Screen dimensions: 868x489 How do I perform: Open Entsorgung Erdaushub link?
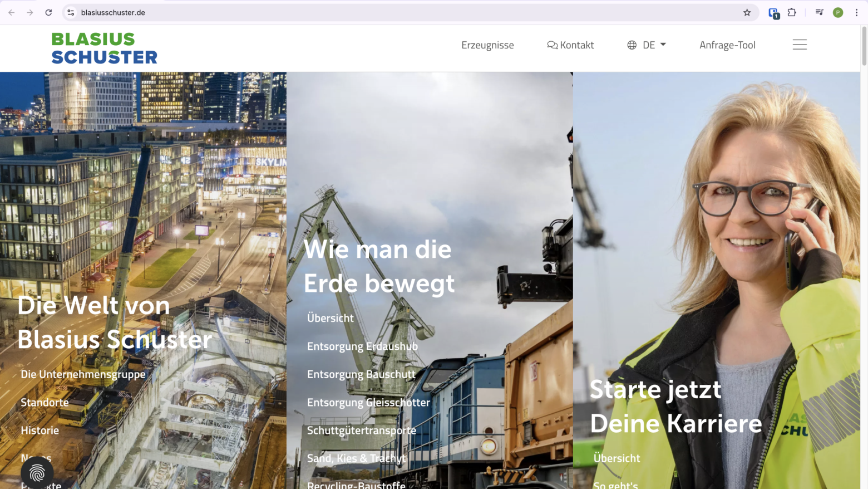click(362, 346)
